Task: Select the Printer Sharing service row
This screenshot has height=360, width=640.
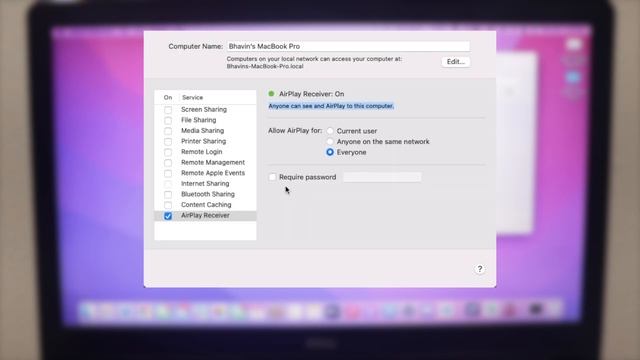Action: (205, 141)
